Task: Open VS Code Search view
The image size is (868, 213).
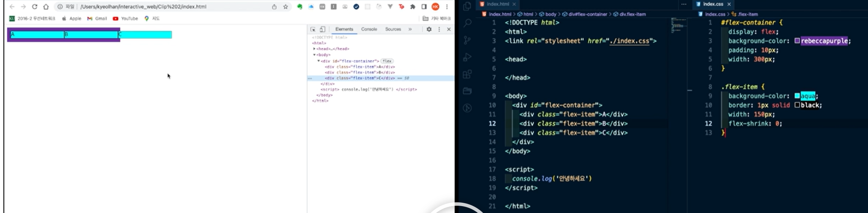Action: tap(467, 23)
